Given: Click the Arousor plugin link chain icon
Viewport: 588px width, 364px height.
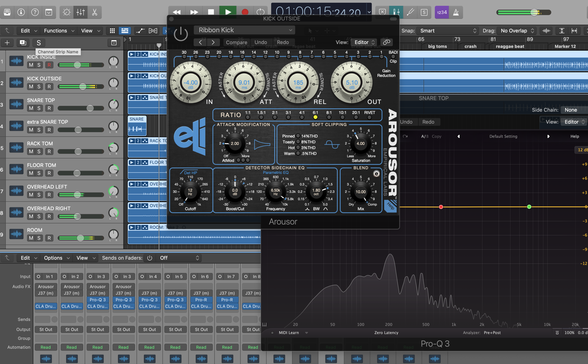Looking at the screenshot, I should point(386,42).
